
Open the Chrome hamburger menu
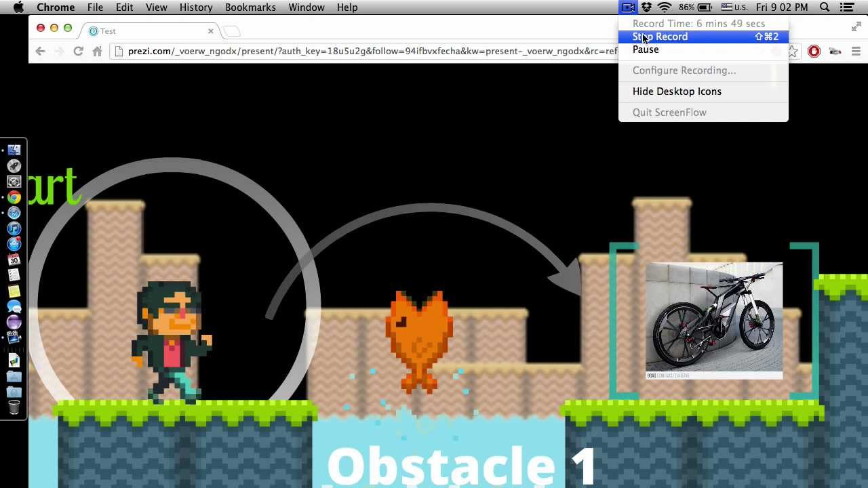(x=856, y=52)
